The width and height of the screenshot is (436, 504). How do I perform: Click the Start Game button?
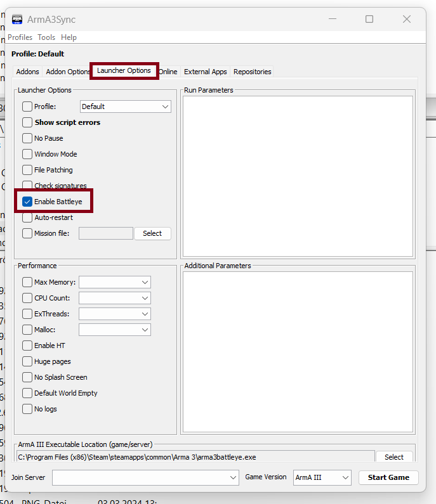tap(388, 477)
